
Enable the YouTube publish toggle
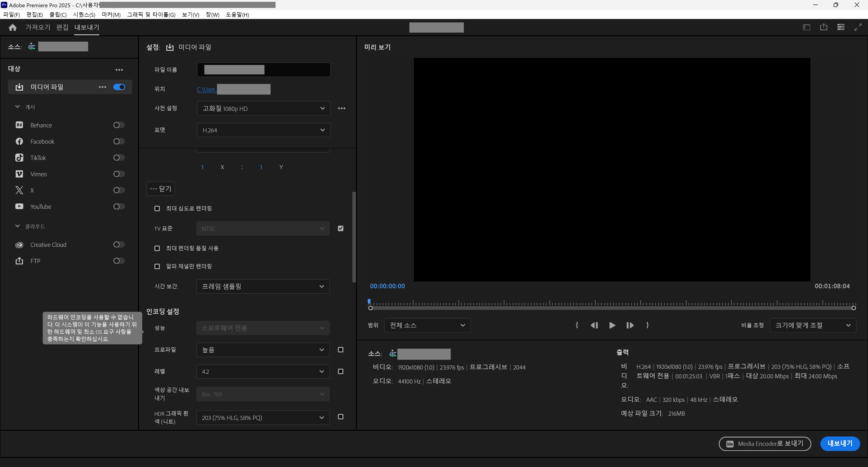pos(119,207)
